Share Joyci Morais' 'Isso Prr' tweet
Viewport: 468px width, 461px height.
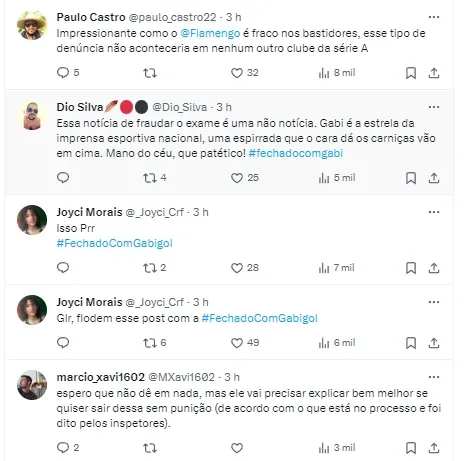(434, 268)
